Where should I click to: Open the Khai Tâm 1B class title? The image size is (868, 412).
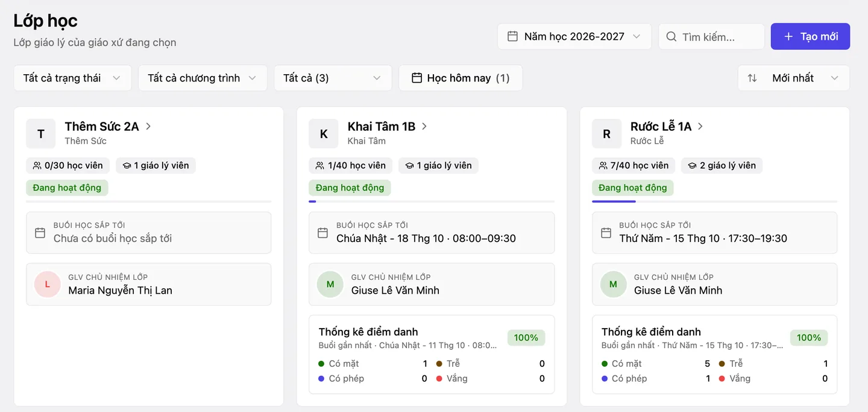pyautogui.click(x=382, y=126)
